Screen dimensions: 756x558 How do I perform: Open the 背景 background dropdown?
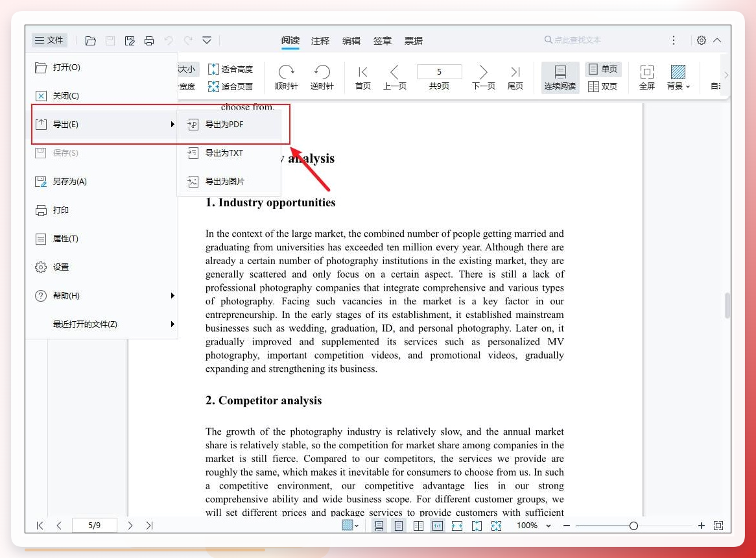(x=678, y=77)
